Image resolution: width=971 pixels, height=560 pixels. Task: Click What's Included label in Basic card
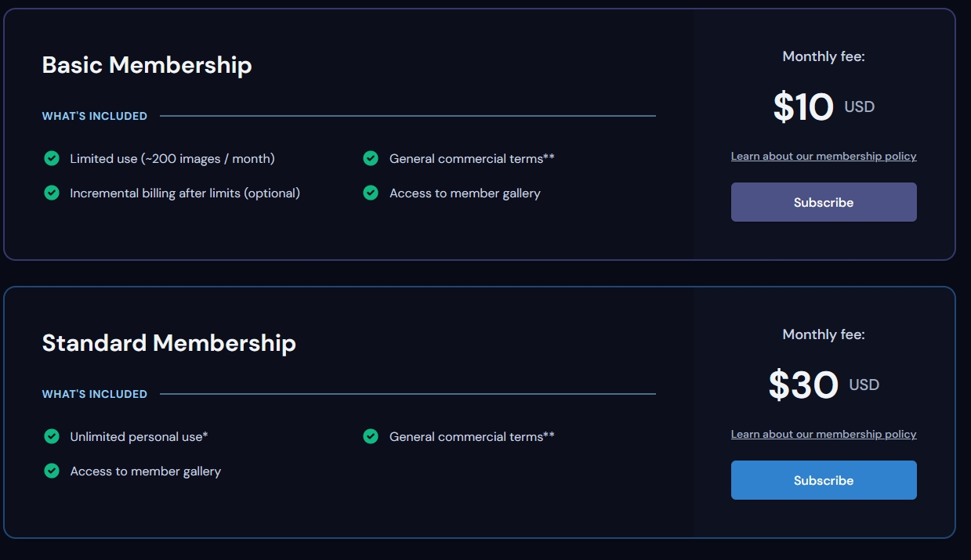[95, 116]
